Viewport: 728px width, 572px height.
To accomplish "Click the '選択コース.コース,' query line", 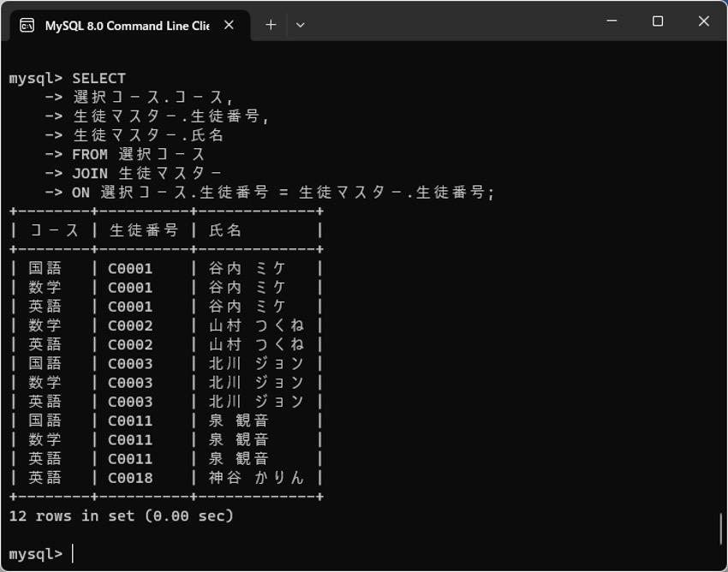I will click(x=152, y=97).
